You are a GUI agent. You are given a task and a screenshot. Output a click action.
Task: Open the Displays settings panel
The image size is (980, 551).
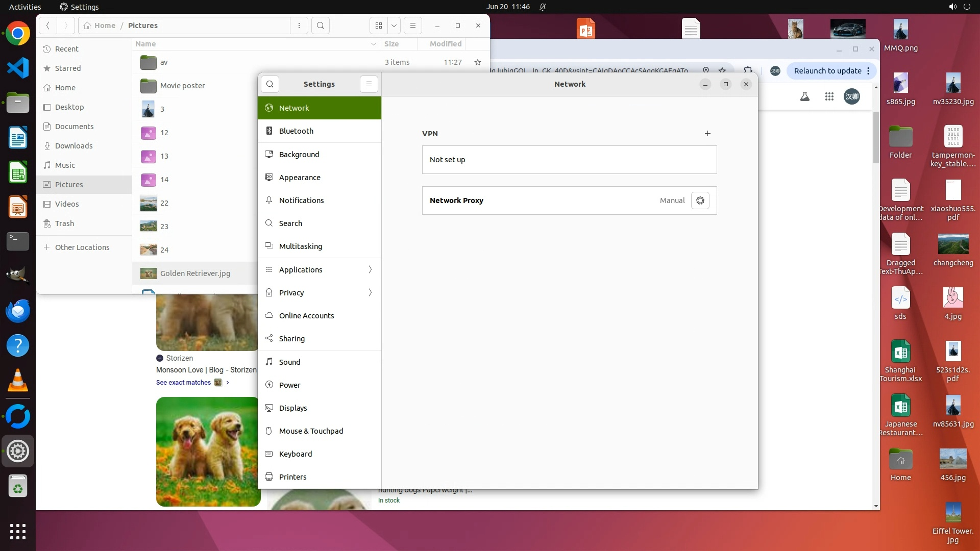pos(293,408)
